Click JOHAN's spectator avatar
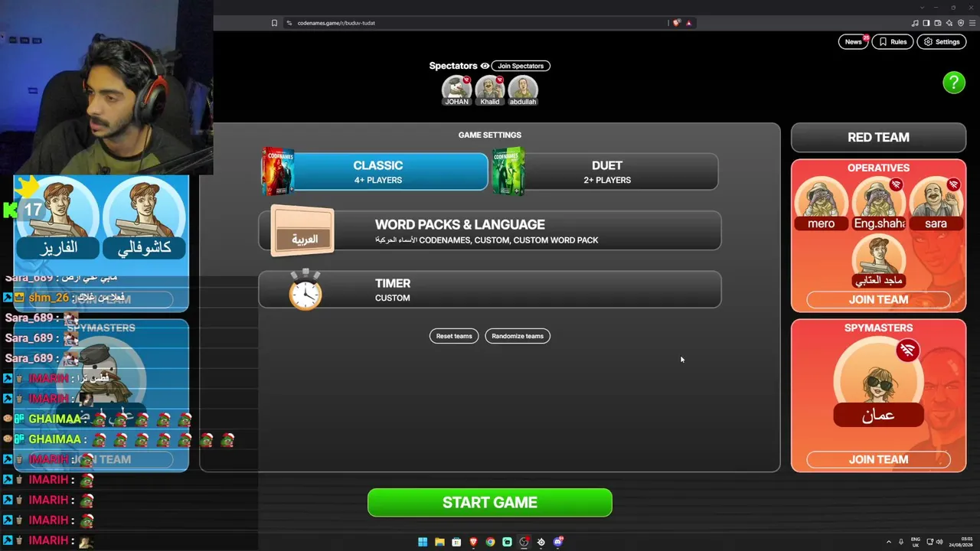The height and width of the screenshot is (551, 980). (x=456, y=88)
